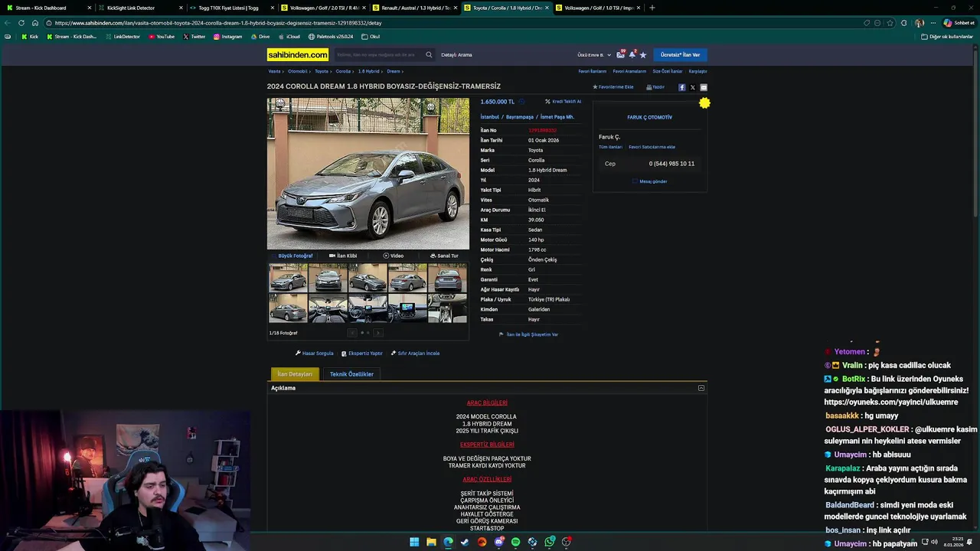Click Mesaj gönder link
This screenshot has height=551, width=980.
650,181
